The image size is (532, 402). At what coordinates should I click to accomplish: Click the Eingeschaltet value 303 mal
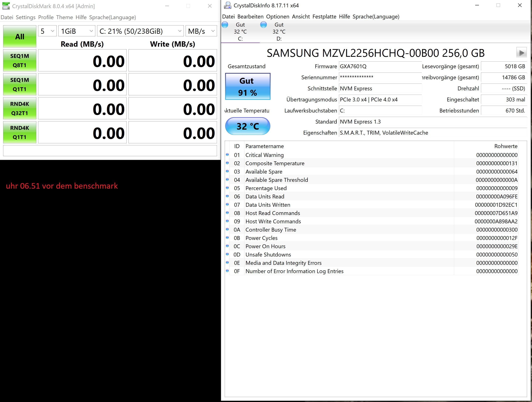(x=504, y=100)
